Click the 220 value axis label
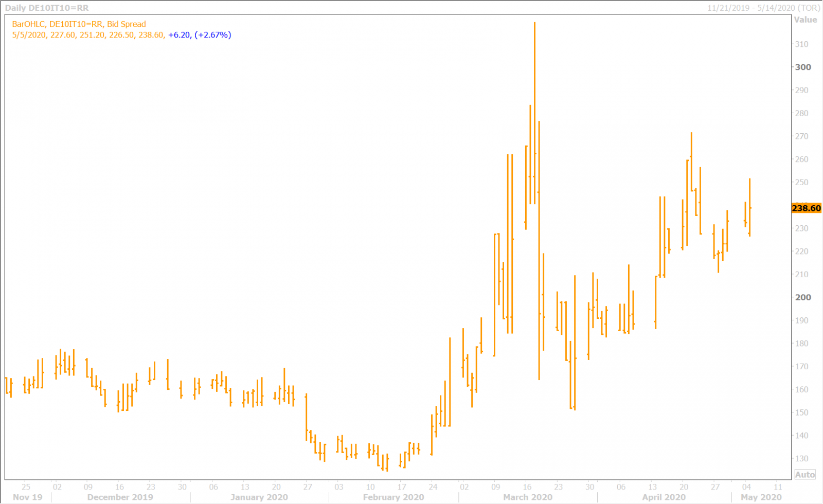Screen dimensions: 823x504 (801, 251)
